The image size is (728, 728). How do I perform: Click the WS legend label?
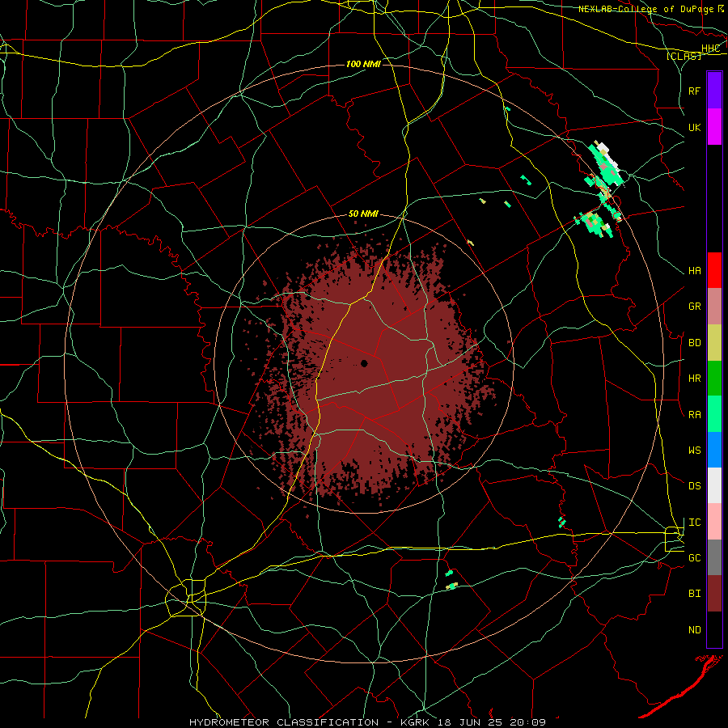coord(694,451)
